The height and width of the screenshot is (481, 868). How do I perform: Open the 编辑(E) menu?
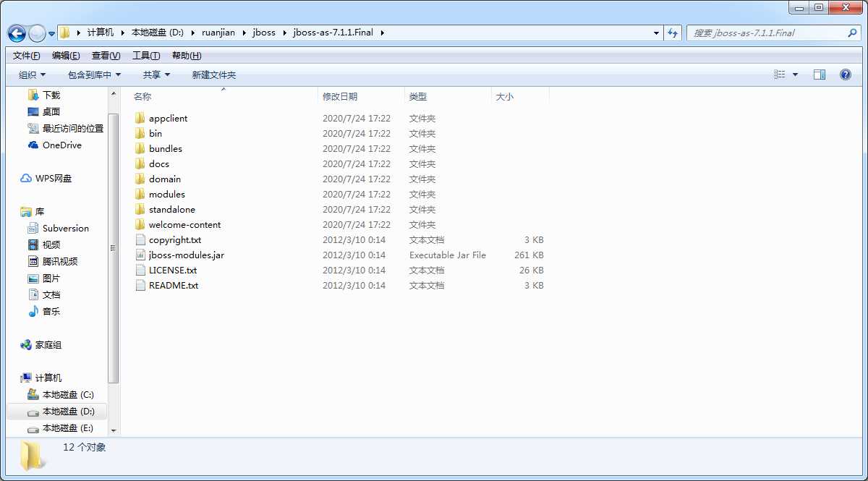(x=66, y=56)
